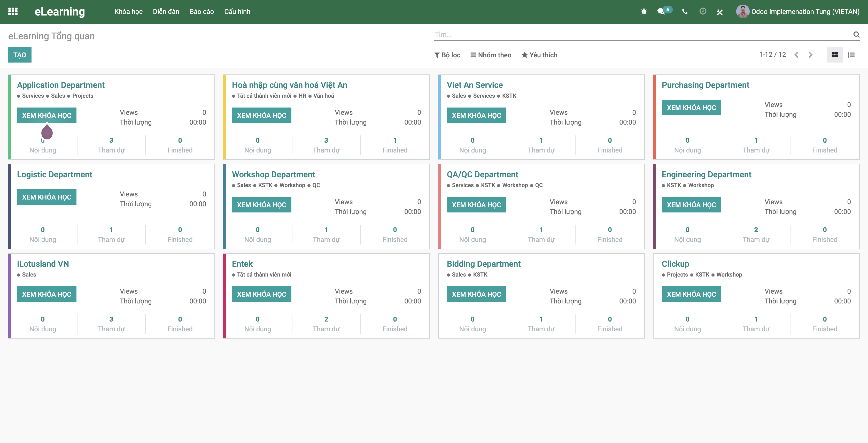Switch to kanban view
Image resolution: width=868 pixels, height=443 pixels.
click(835, 55)
